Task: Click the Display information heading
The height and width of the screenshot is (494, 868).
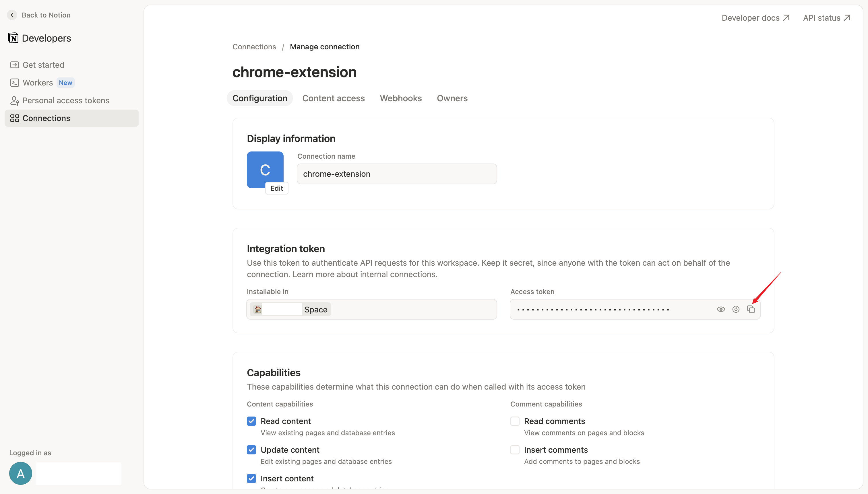Action: [291, 139]
